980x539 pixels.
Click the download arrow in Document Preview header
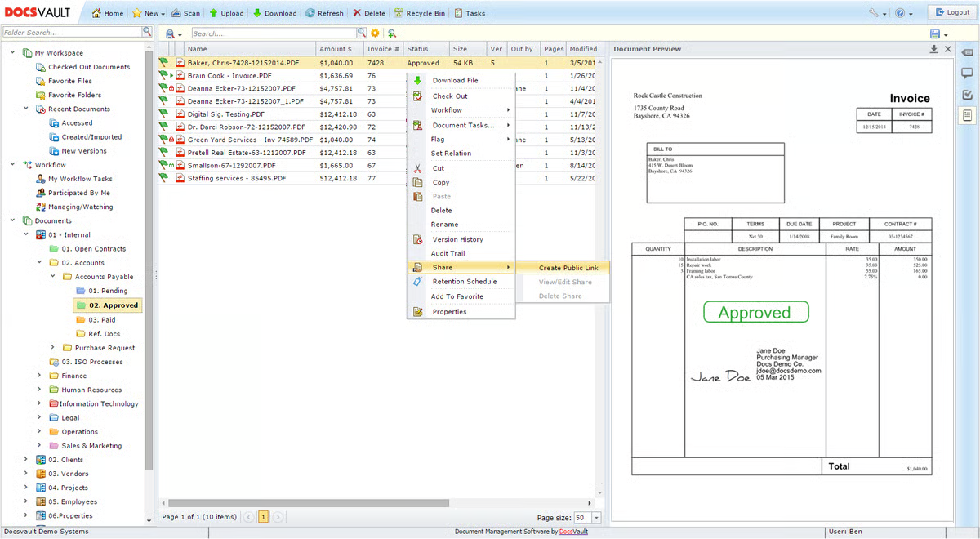click(x=933, y=49)
